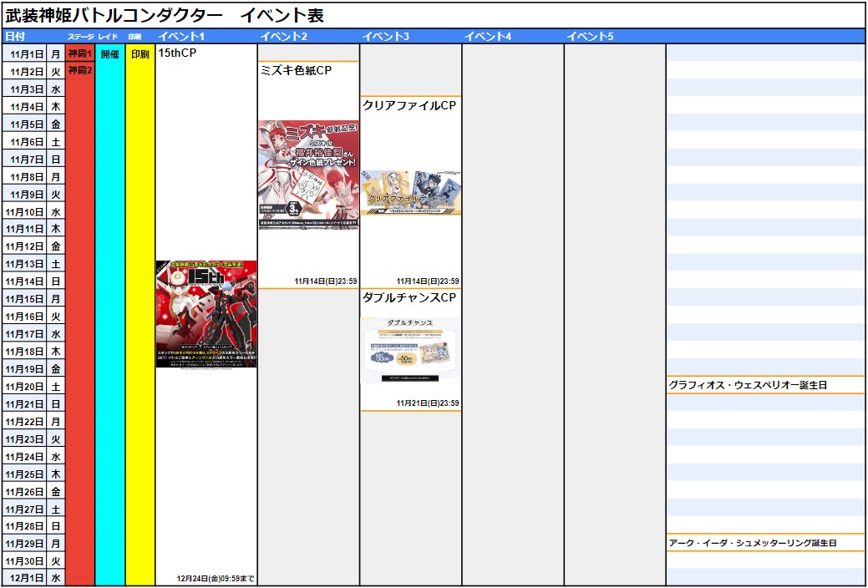
Task: Click the yellow 印刷 cell
Action: click(x=140, y=53)
